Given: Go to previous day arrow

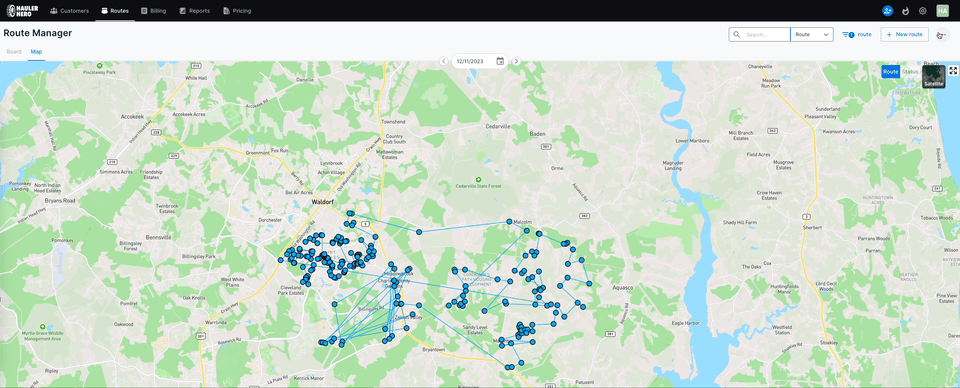Looking at the screenshot, I should [444, 61].
